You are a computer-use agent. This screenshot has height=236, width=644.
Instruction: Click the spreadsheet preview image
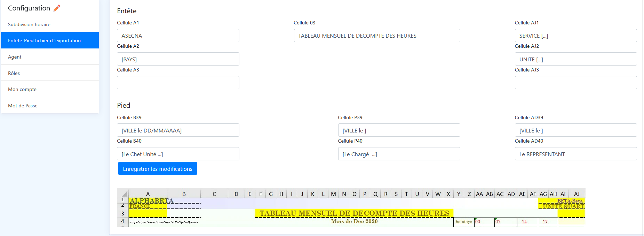click(x=351, y=208)
